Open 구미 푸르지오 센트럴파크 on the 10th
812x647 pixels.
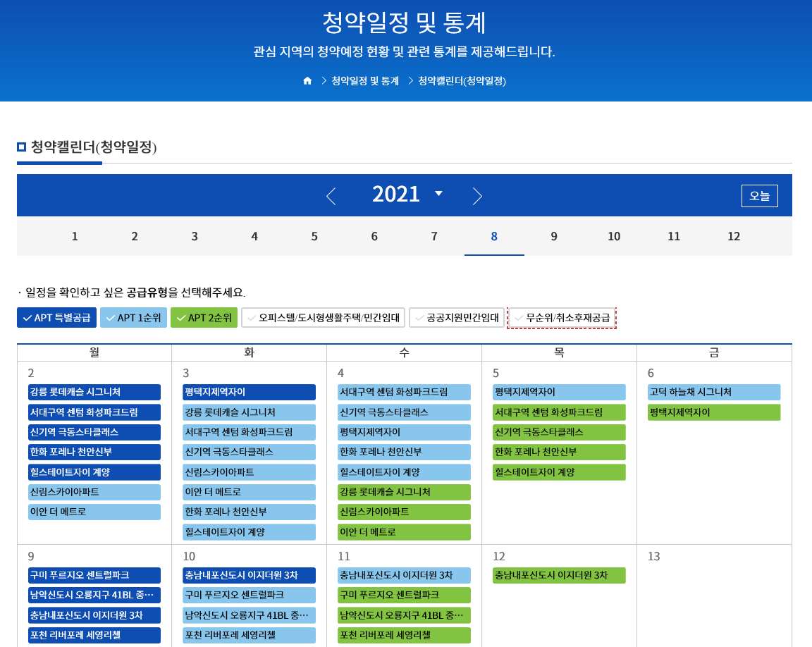click(x=249, y=596)
